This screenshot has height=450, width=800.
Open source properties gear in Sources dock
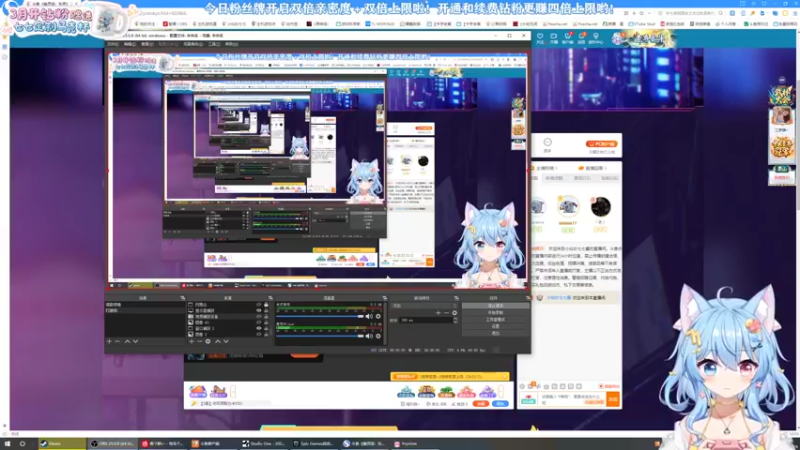[x=208, y=341]
